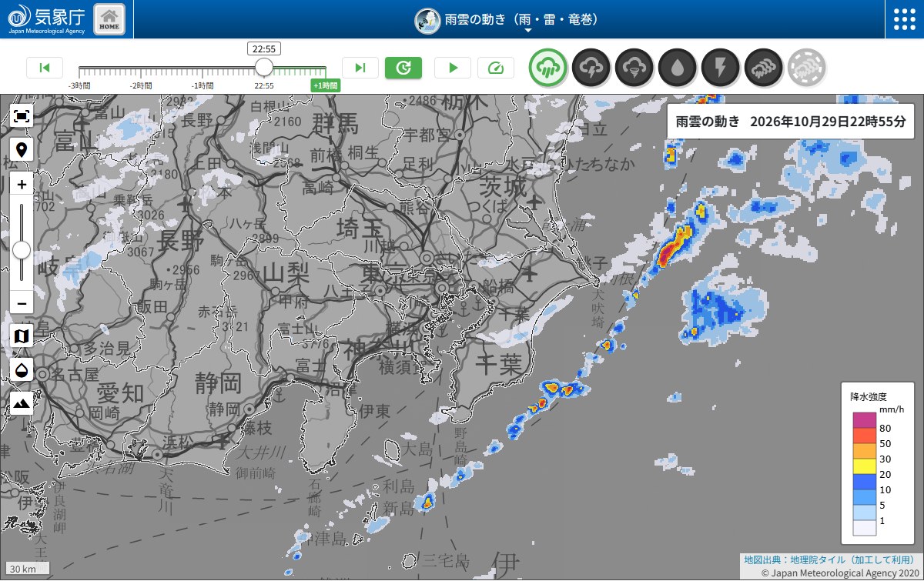Screen dimensions: 924x581
Task: Click the 愛知 prefecture label
Action: tap(120, 392)
